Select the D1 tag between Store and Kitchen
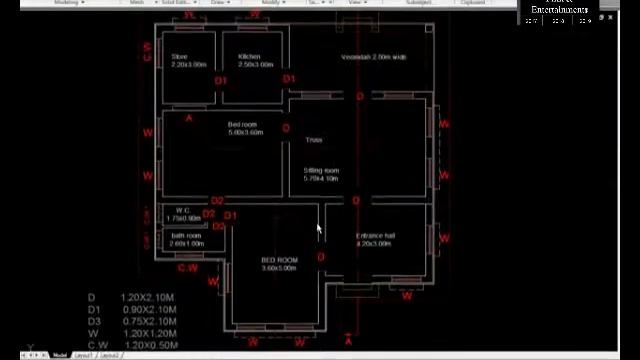 [x=221, y=81]
